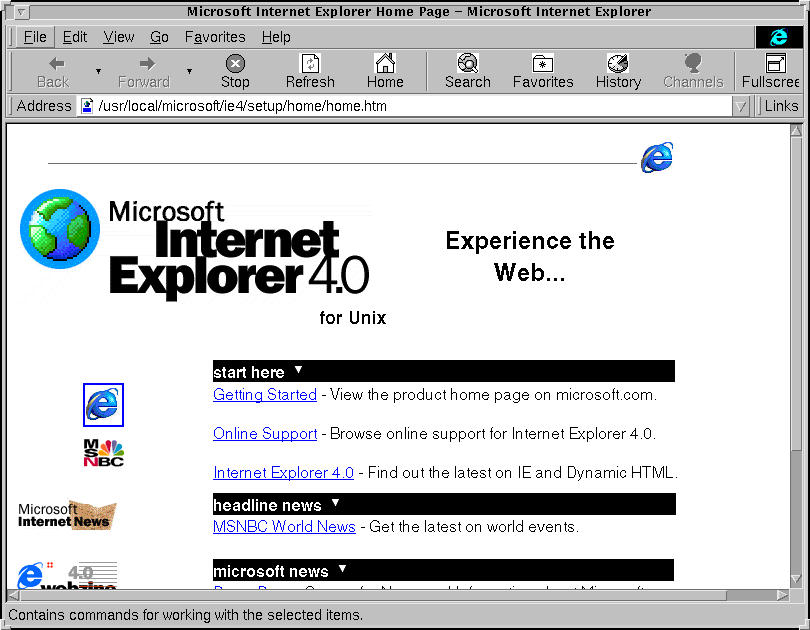This screenshot has height=630, width=810.
Task: Click the horizontal scrollbar thumb
Action: click(x=373, y=595)
